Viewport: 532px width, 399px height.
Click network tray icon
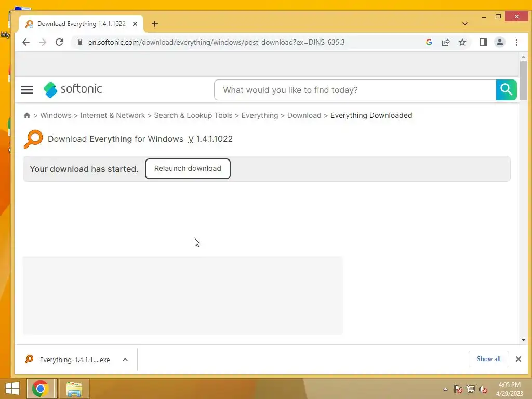471,389
